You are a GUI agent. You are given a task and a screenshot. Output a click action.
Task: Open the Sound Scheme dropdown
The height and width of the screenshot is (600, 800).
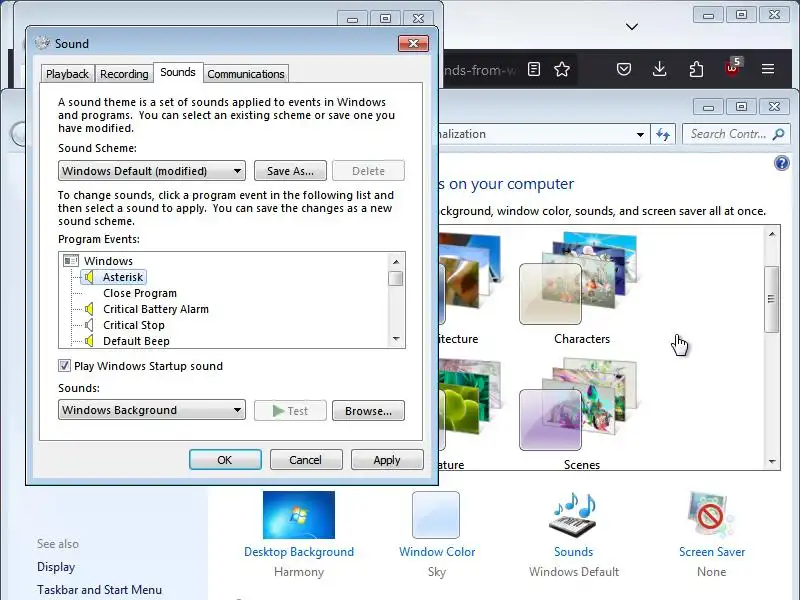pyautogui.click(x=152, y=171)
